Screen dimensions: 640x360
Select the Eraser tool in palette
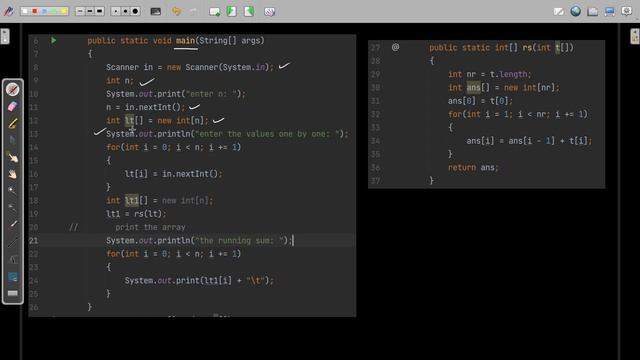coord(13,106)
